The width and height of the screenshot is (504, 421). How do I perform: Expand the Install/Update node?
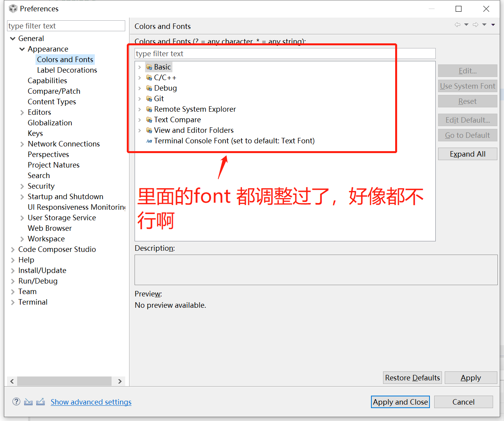(13, 271)
